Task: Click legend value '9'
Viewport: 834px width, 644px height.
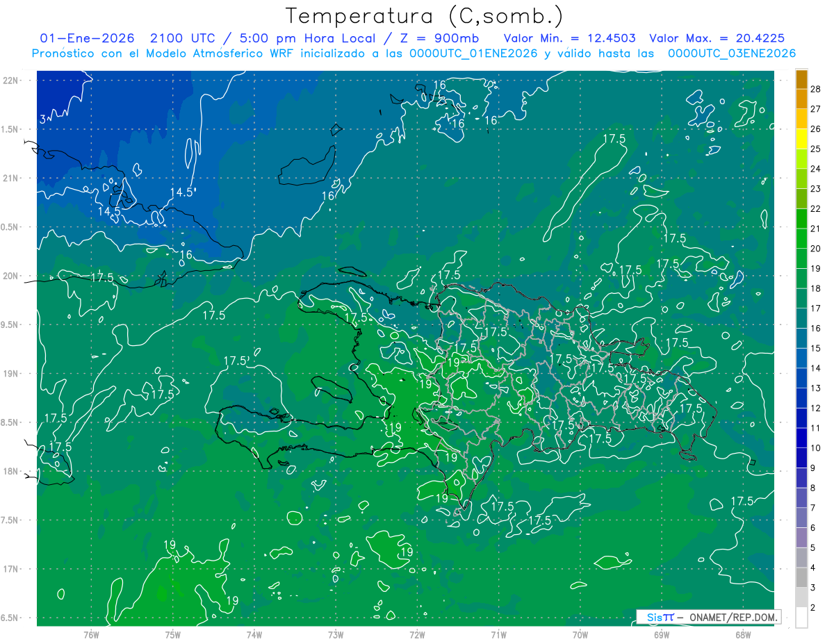Action: 814,468
